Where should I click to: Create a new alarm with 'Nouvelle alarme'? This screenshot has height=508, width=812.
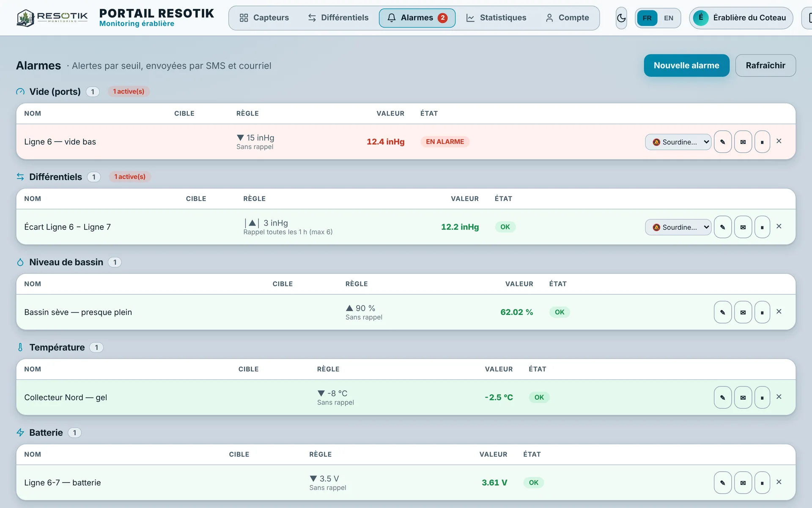pos(686,65)
